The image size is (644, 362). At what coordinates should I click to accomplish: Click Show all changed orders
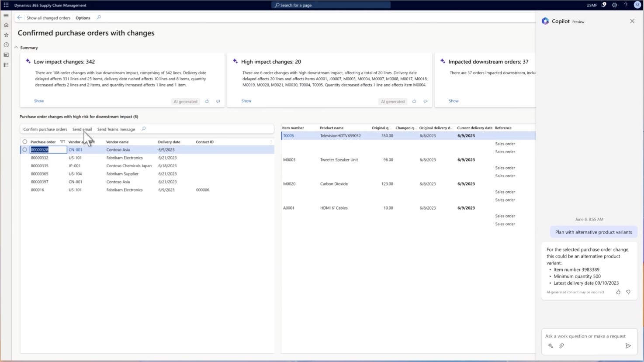[x=48, y=18]
